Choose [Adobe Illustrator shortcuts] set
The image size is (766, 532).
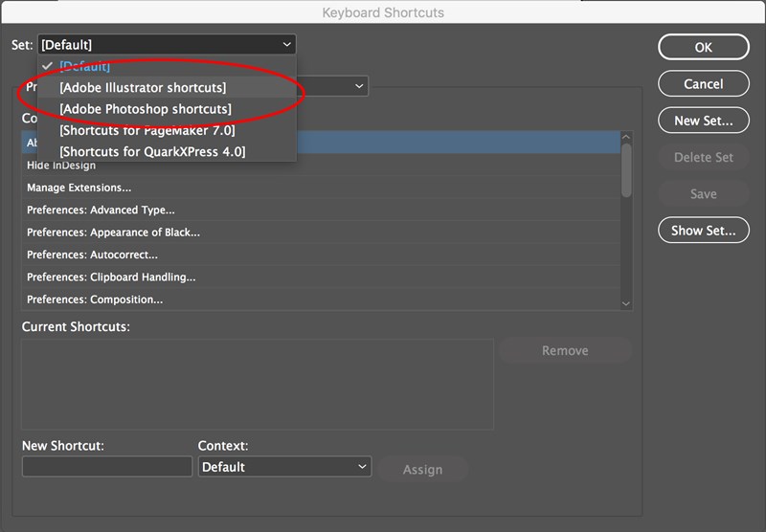click(167, 87)
